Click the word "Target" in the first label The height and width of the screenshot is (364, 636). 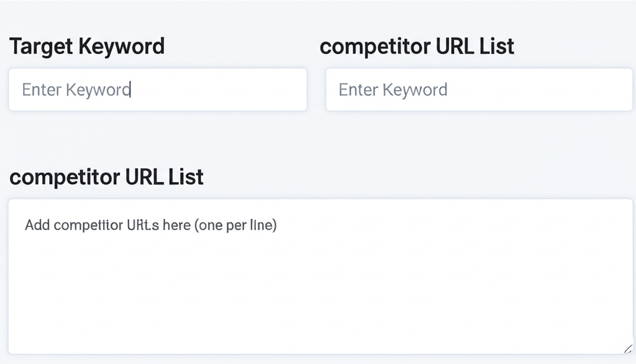(40, 47)
